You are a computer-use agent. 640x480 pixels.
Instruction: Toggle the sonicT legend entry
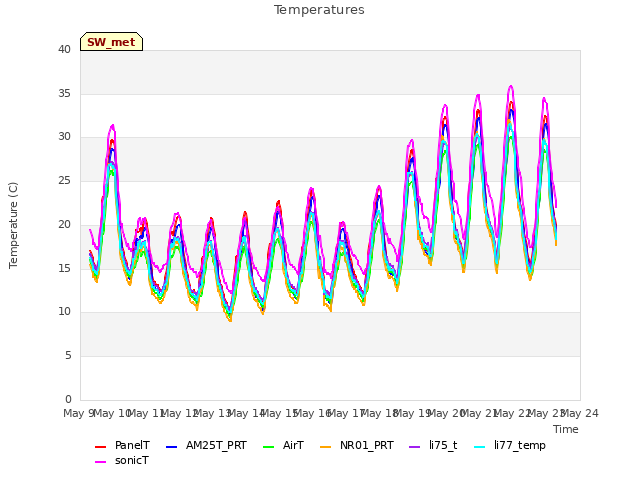pyautogui.click(x=122, y=460)
